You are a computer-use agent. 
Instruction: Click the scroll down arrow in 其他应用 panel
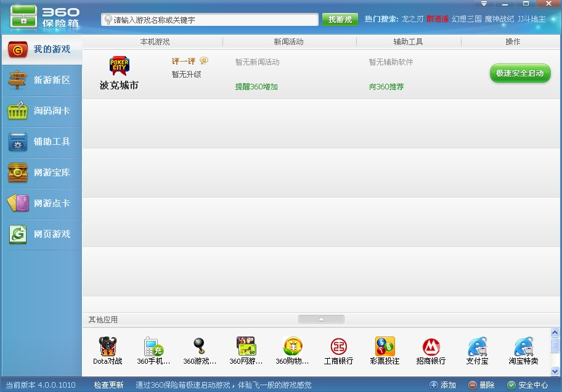(x=555, y=371)
